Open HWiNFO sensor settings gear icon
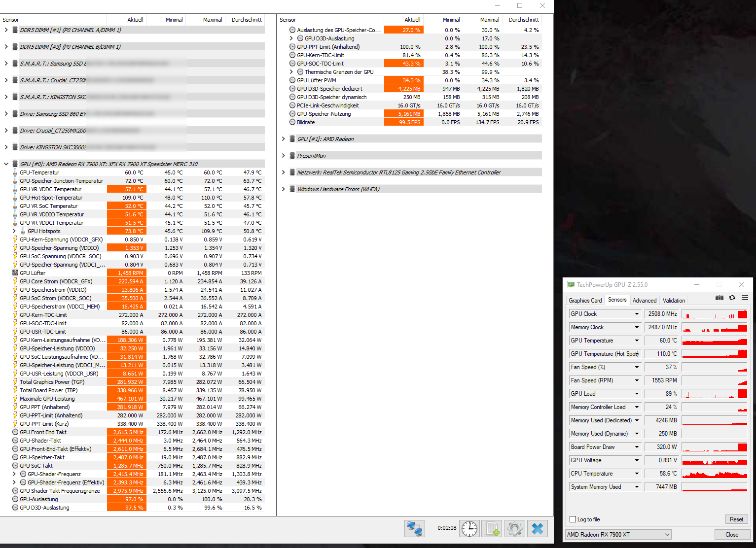 click(x=515, y=529)
